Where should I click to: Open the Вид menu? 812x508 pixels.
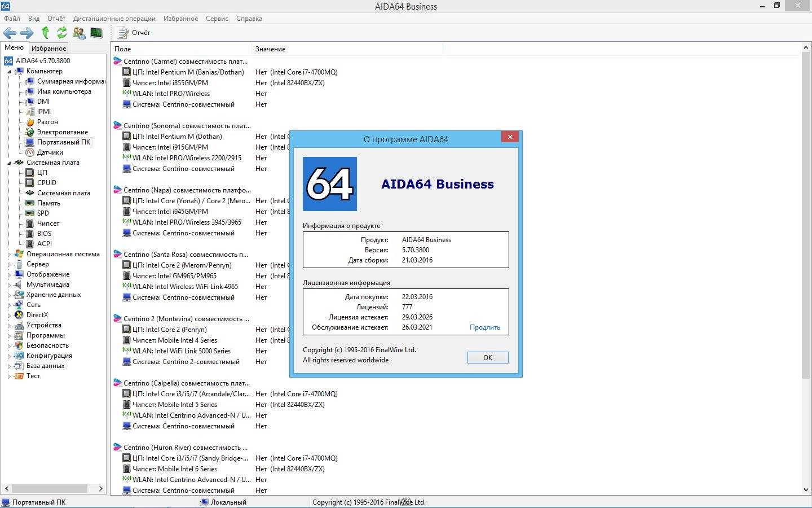[34, 19]
